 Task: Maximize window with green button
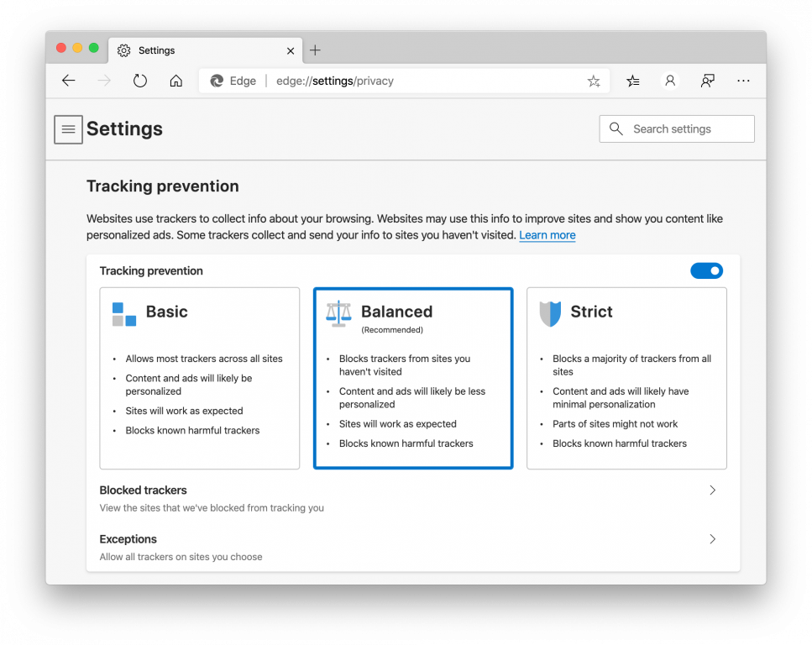pyautogui.click(x=94, y=48)
